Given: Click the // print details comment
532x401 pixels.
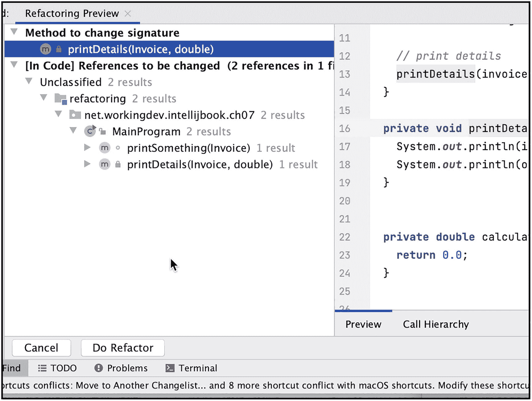Looking at the screenshot, I should coord(449,56).
